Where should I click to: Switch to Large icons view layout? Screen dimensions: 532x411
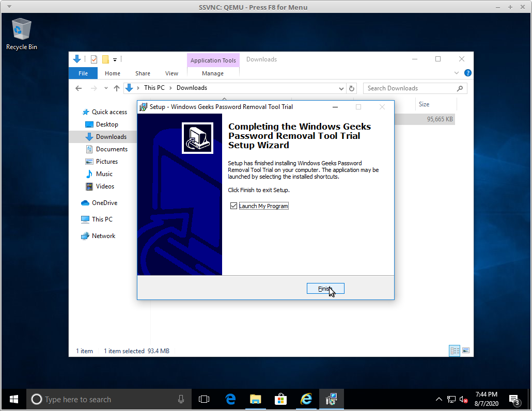coord(466,351)
